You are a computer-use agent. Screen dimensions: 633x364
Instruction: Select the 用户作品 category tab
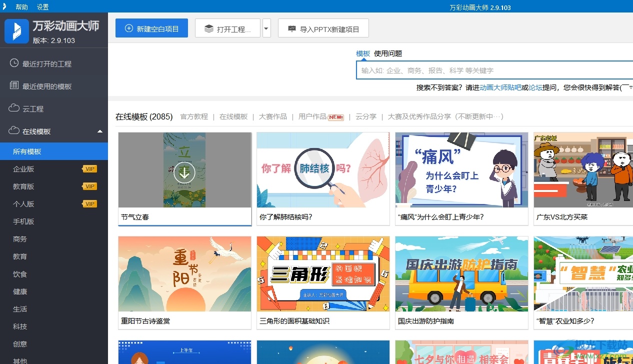[x=312, y=116]
